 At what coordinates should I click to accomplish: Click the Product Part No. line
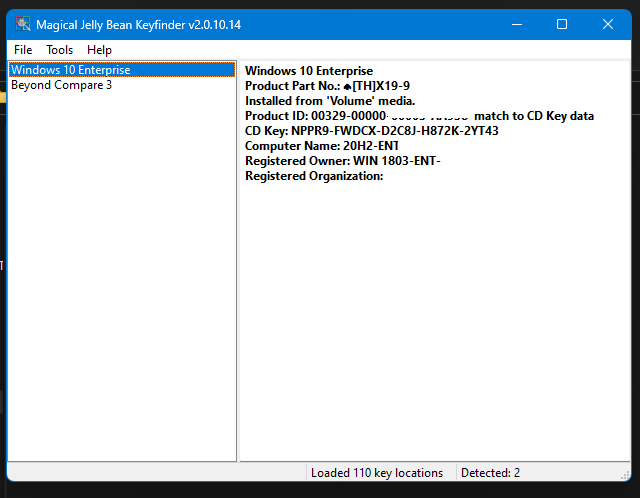click(x=327, y=86)
